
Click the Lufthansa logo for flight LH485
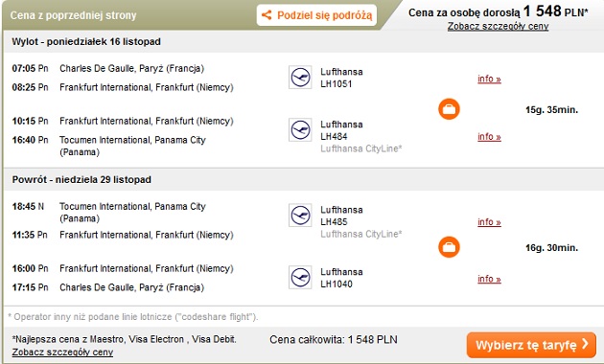click(300, 216)
